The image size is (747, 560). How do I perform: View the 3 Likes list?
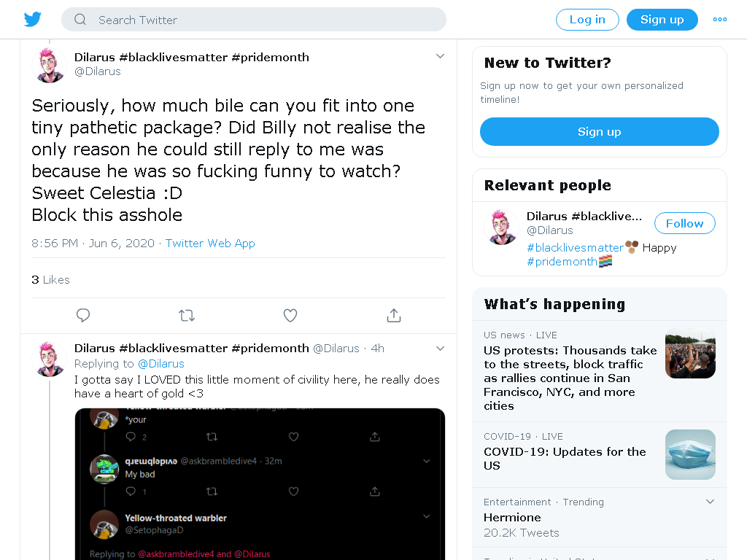coord(50,279)
